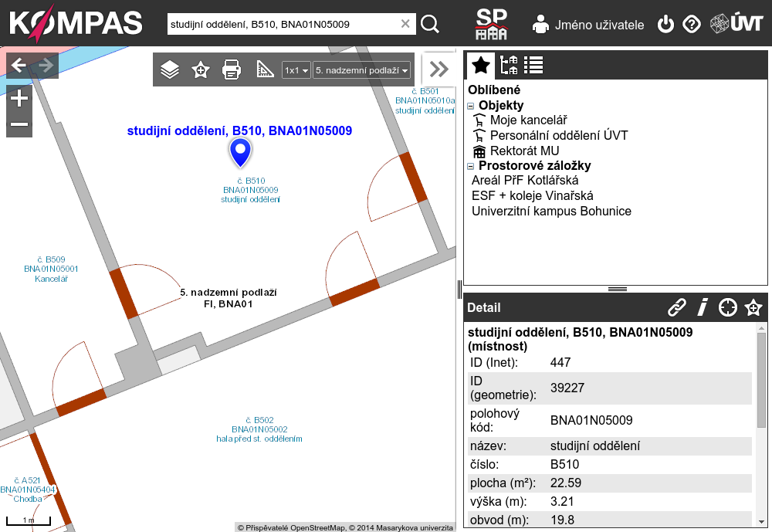Image resolution: width=772 pixels, height=532 pixels.
Task: Collapse the Prostorové záložky tree group
Action: click(470, 167)
